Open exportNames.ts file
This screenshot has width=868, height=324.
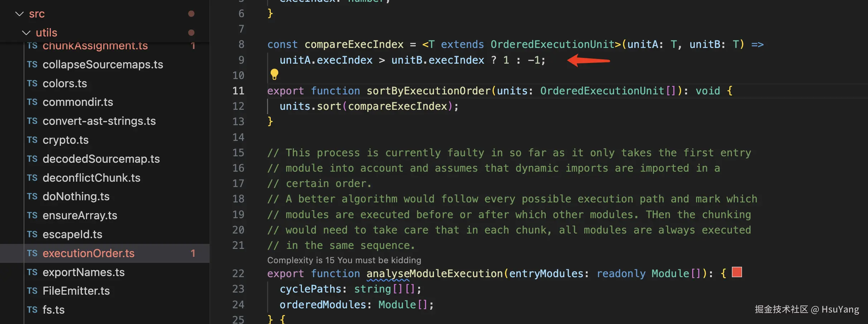pos(84,272)
